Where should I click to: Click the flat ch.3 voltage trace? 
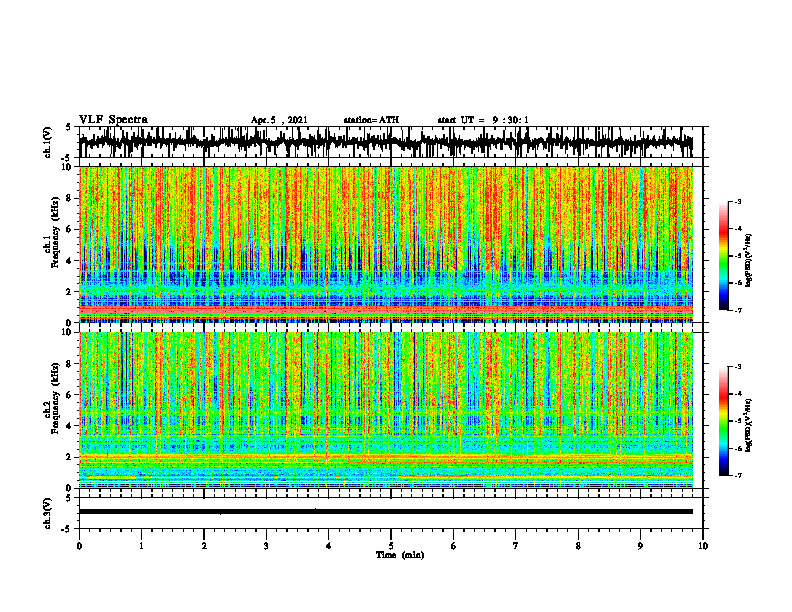pos(386,512)
